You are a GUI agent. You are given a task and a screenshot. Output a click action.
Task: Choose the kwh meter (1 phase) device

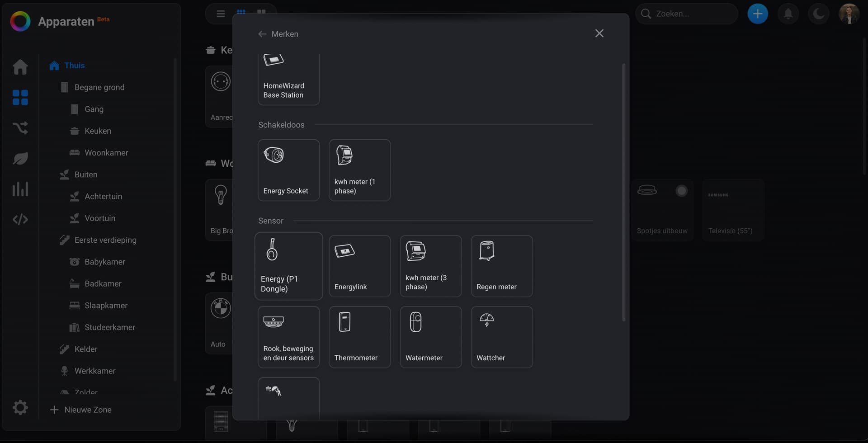coord(360,170)
